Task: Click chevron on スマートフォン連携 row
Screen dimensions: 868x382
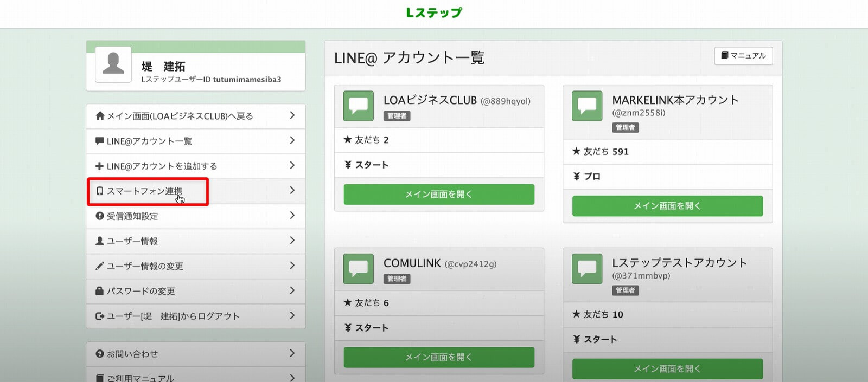Action: [292, 190]
